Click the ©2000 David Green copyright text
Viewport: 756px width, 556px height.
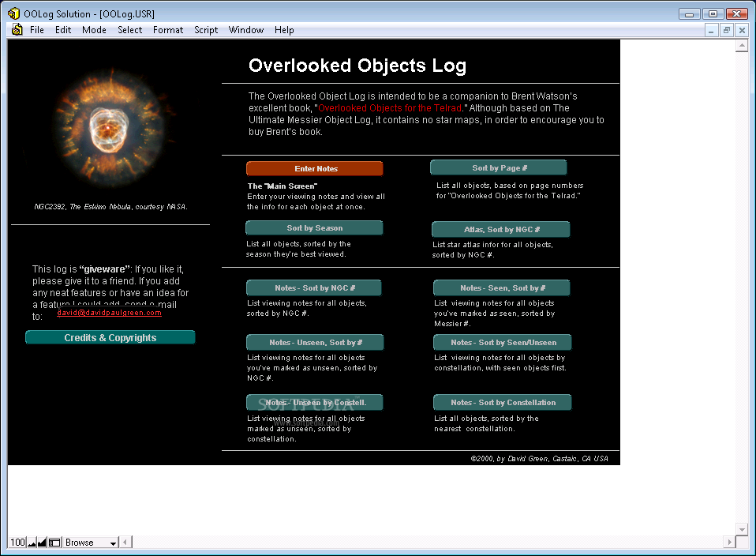click(x=539, y=459)
